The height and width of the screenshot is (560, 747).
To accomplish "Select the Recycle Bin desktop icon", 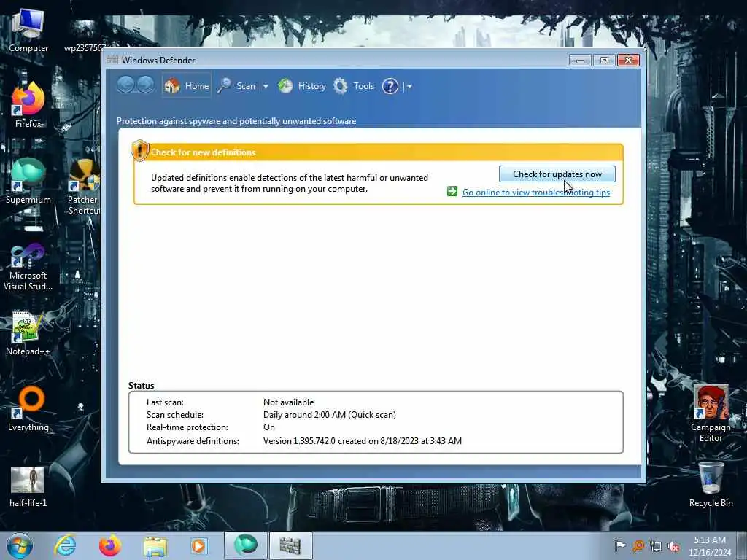I will click(711, 485).
